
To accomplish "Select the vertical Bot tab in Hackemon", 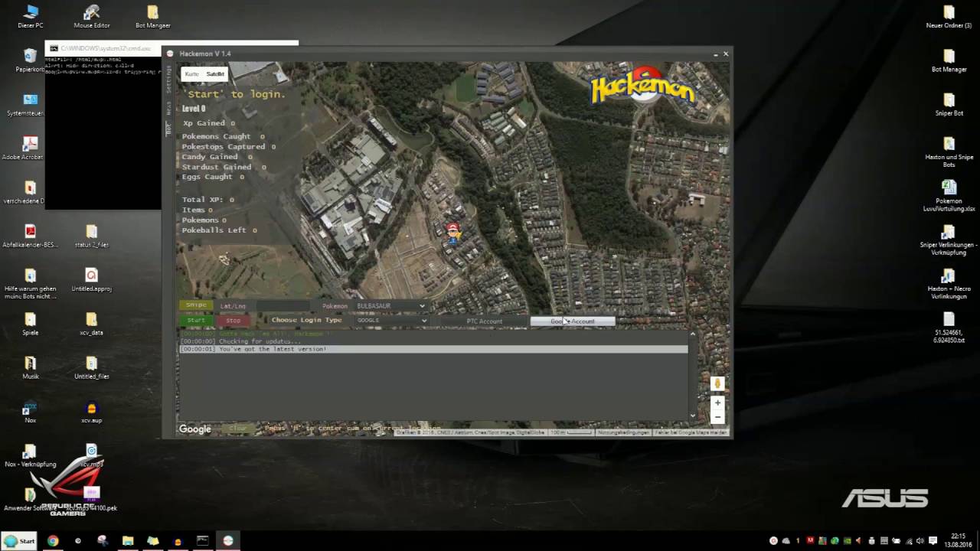I will pyautogui.click(x=169, y=129).
